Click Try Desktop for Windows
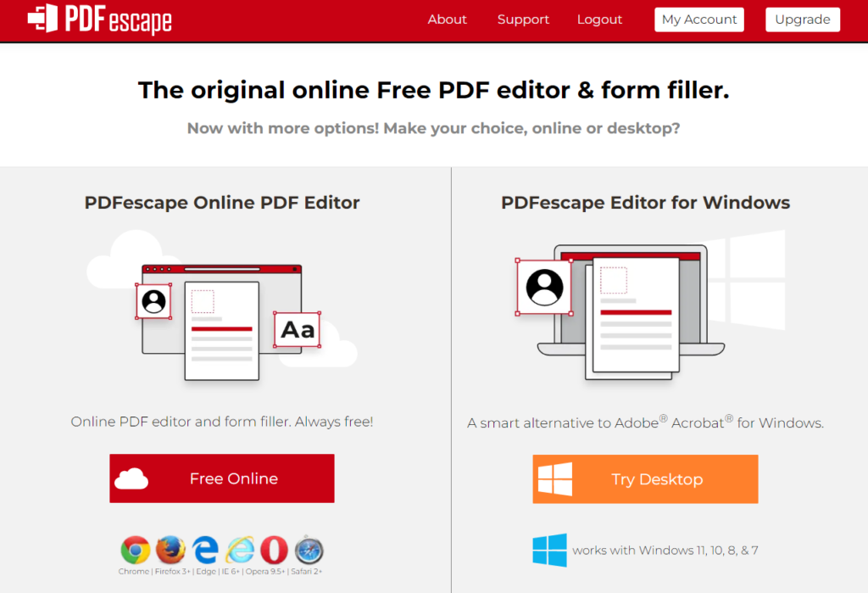Image resolution: width=868 pixels, height=593 pixels. click(x=645, y=478)
